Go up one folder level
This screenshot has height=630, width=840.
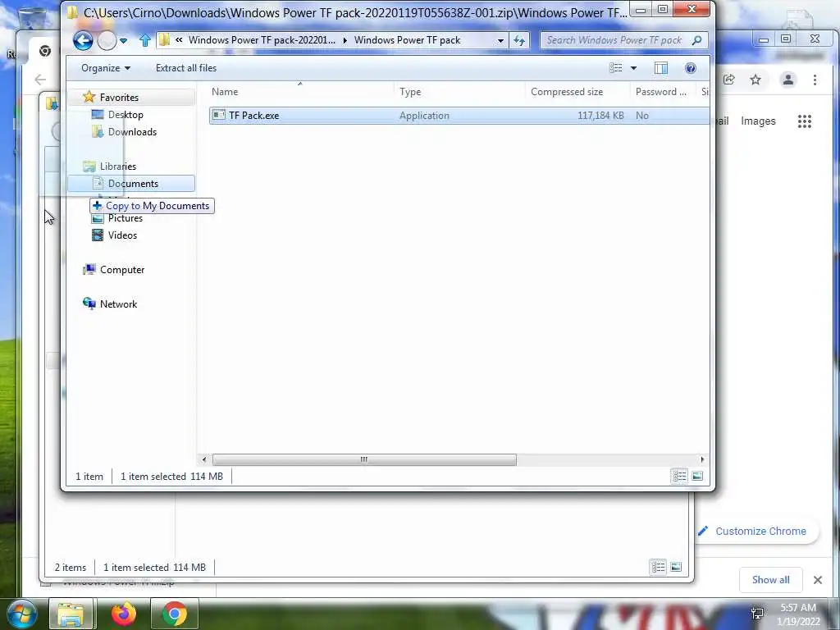[x=144, y=40]
